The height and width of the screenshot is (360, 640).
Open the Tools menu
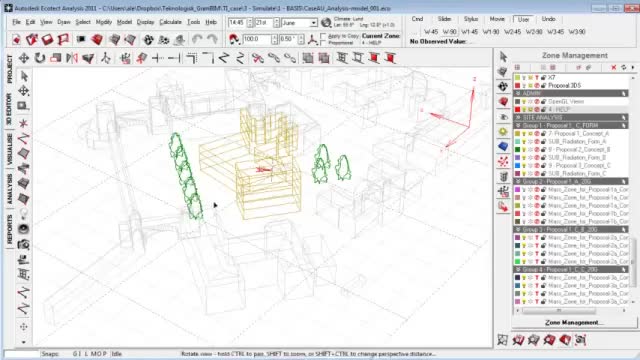click(193, 22)
